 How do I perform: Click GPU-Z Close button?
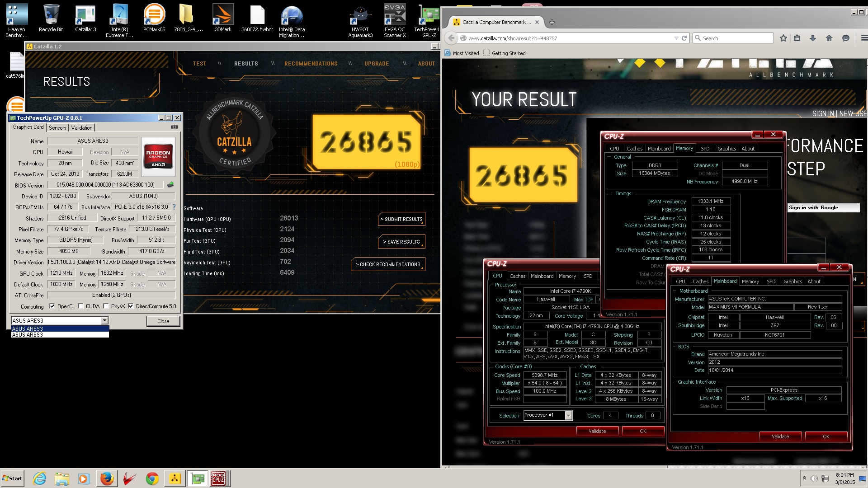click(163, 321)
